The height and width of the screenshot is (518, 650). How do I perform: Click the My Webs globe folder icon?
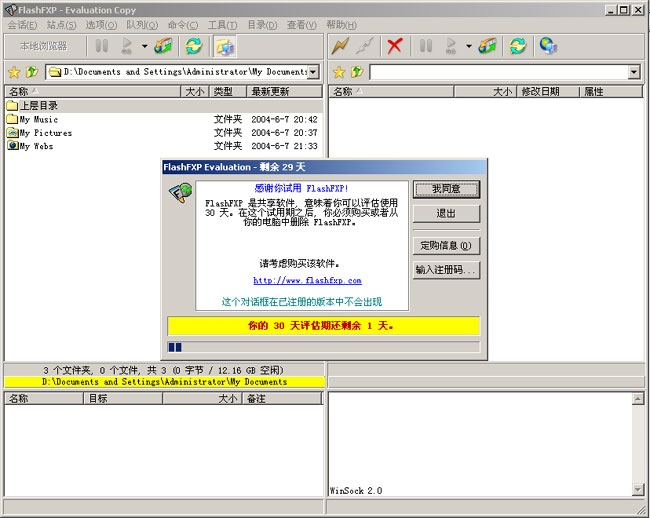(x=12, y=146)
